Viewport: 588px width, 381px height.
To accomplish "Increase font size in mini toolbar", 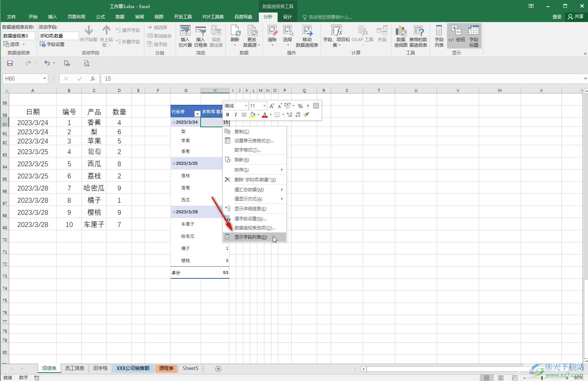I will click(x=272, y=106).
